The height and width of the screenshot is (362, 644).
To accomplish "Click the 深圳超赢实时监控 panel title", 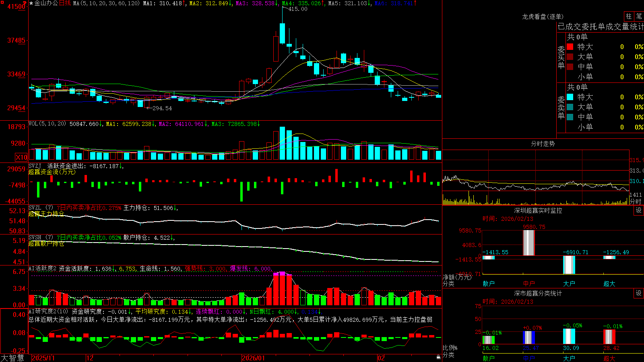I will point(538,210).
